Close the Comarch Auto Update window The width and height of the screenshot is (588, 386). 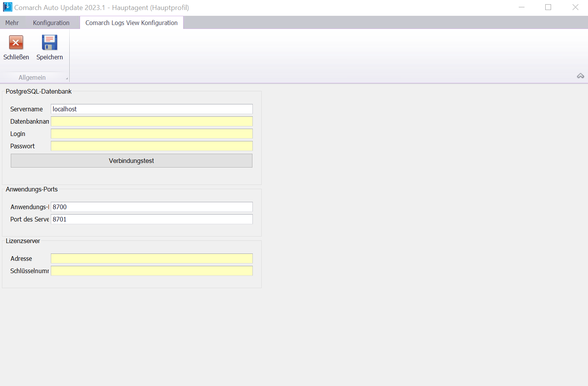[x=575, y=7]
